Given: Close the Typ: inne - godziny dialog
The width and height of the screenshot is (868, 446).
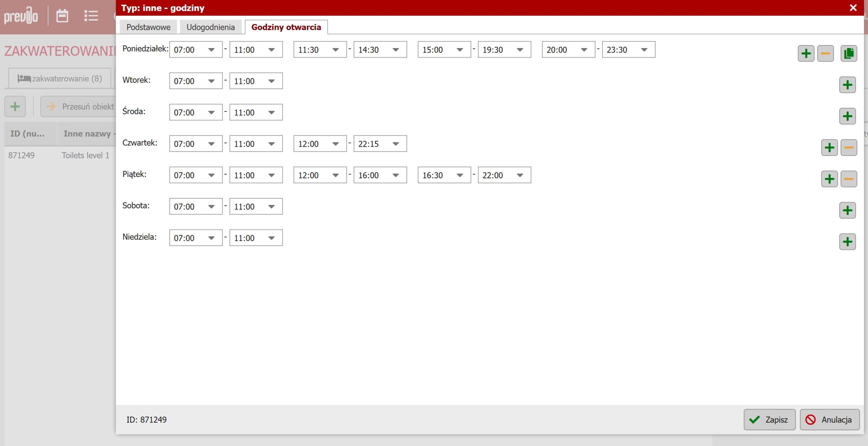Looking at the screenshot, I should (x=853, y=8).
